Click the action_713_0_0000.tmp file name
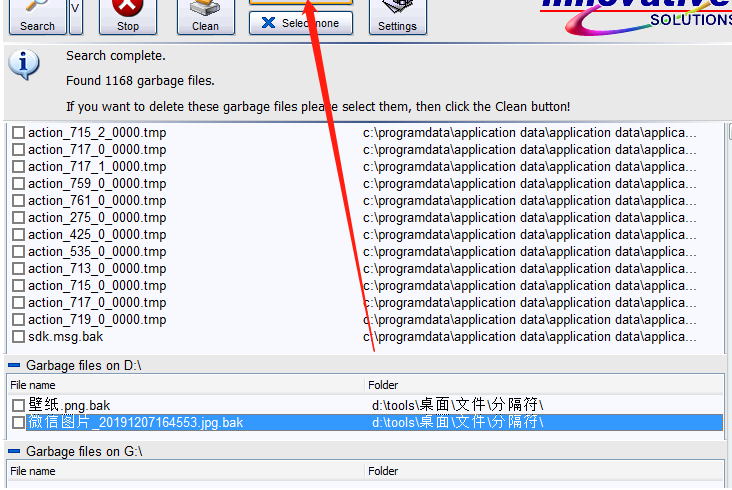Screen dimensions: 732x490 click(97, 269)
